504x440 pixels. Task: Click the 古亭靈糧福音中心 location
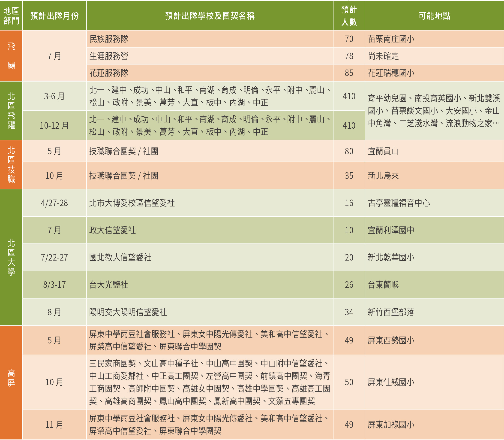click(434, 203)
